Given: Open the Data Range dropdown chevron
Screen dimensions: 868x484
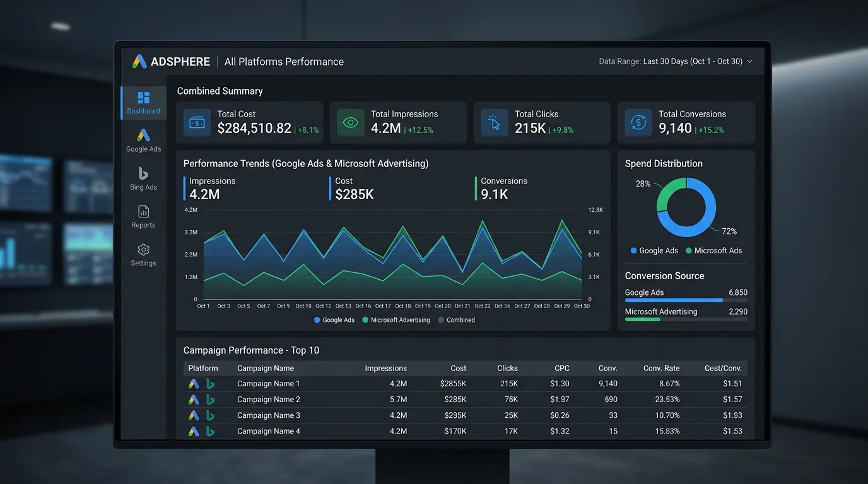Looking at the screenshot, I should tap(749, 62).
